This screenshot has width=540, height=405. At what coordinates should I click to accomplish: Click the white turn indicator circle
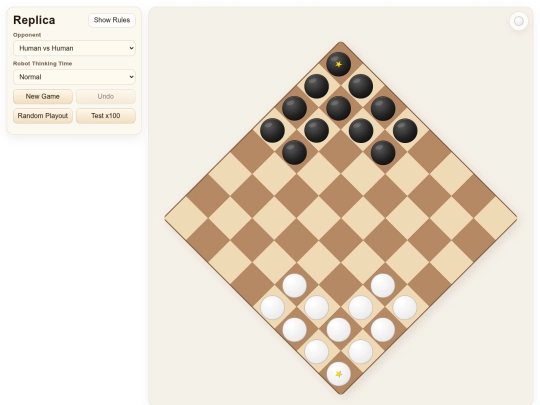519,21
